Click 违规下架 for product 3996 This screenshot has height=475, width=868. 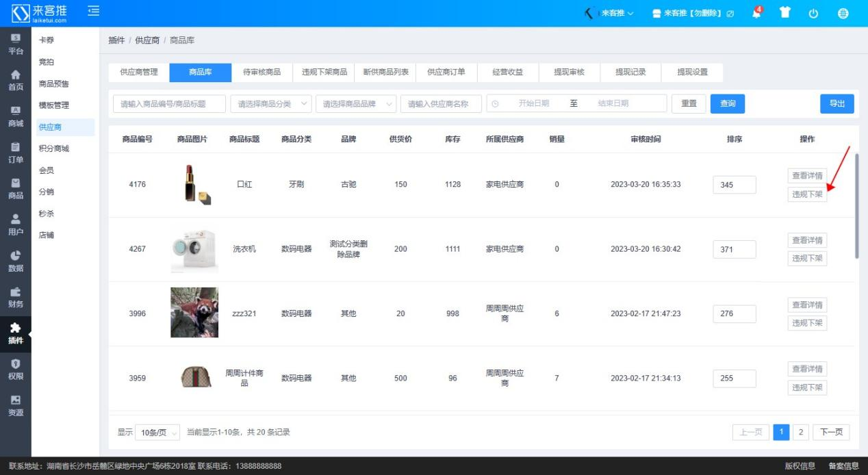pyautogui.click(x=807, y=323)
